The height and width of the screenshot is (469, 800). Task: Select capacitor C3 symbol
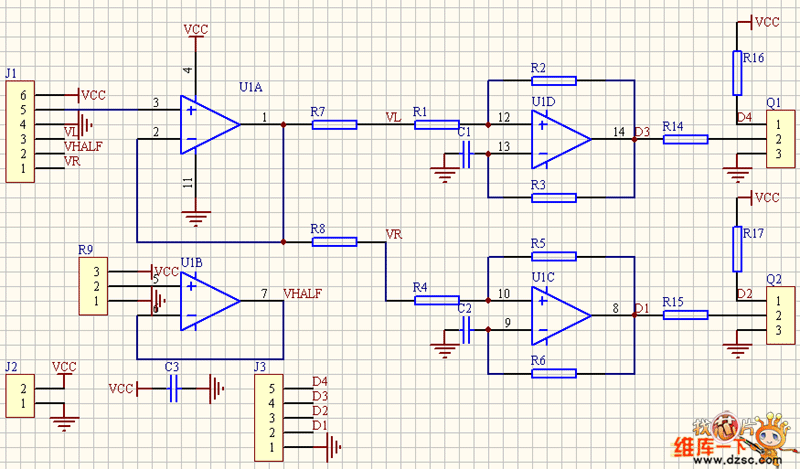pos(173,388)
